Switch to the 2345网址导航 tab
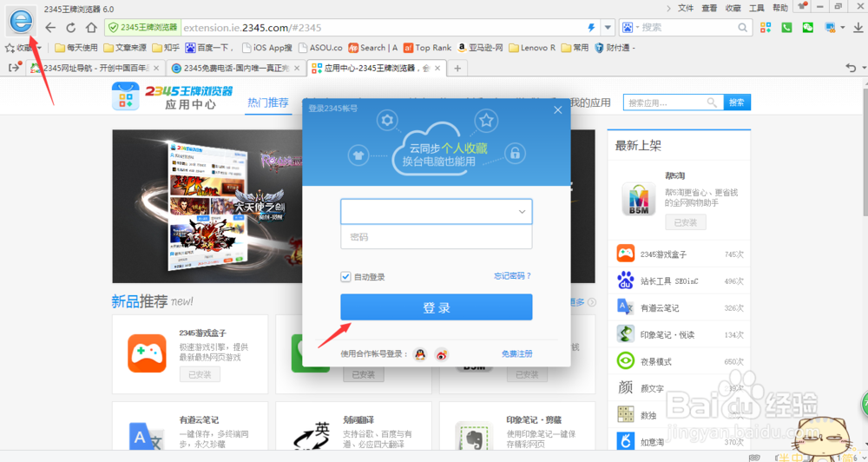The image size is (868, 462). [95, 68]
